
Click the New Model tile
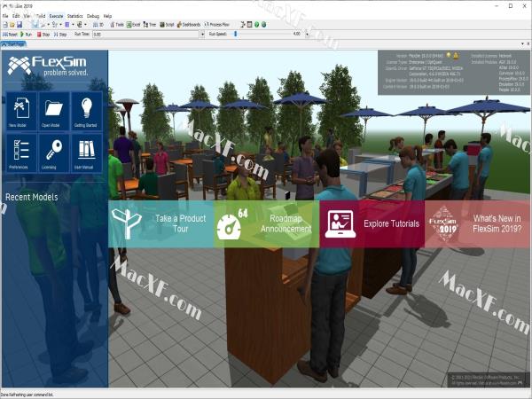coord(21,111)
